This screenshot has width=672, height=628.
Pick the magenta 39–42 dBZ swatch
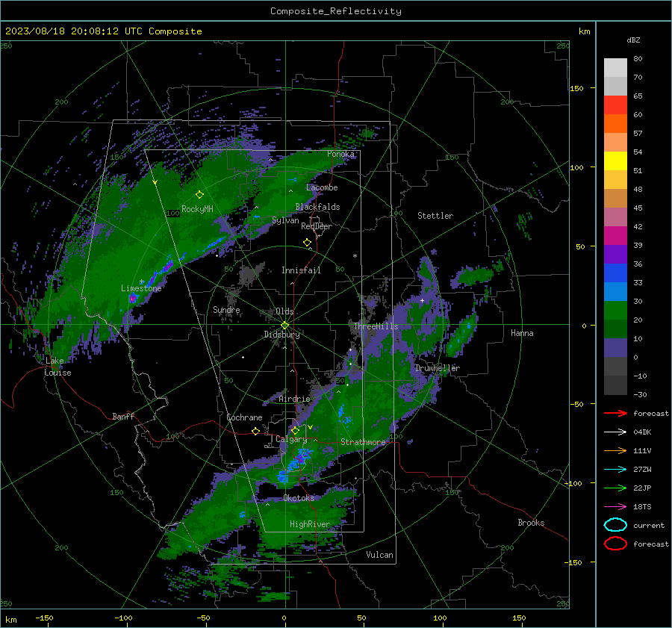point(615,236)
